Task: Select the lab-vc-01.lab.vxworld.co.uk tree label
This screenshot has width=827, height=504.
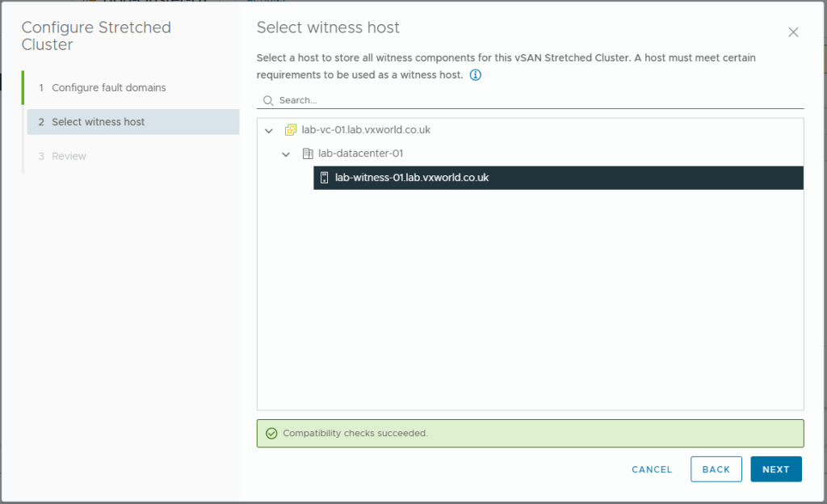Action: tap(365, 130)
